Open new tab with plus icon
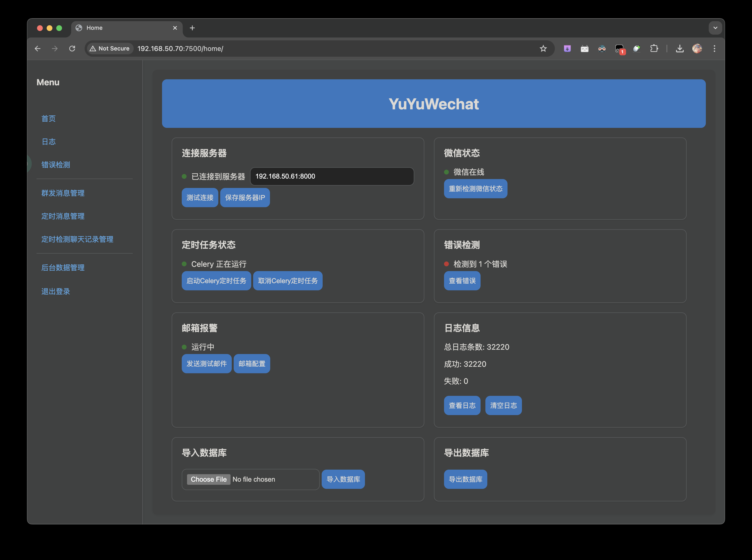The image size is (752, 560). point(192,28)
